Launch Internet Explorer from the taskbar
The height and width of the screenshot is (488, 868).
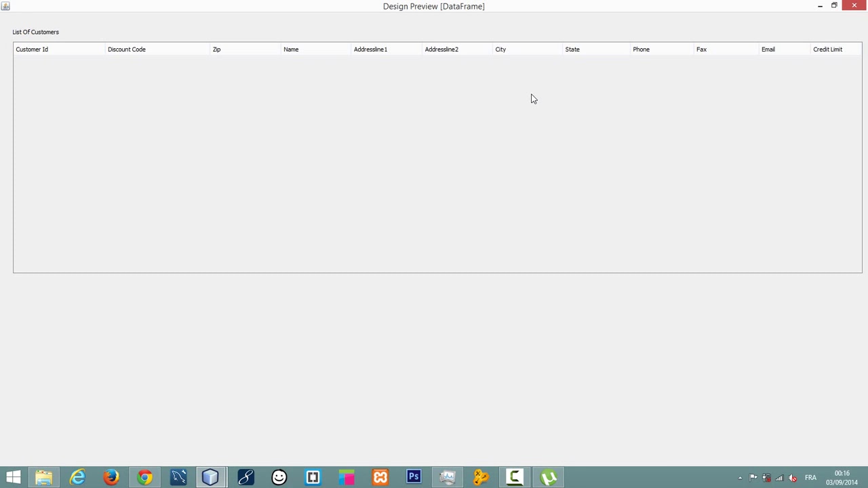[x=77, y=478]
